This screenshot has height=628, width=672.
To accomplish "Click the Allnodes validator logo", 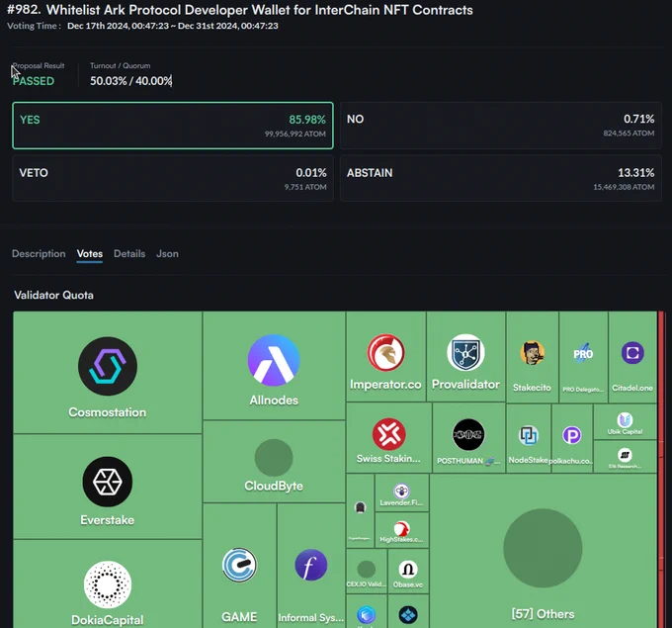I will click(x=274, y=360).
